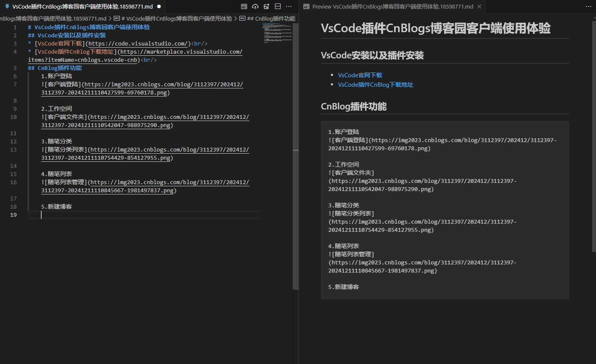The image size is (596, 364).
Task: Close the Preview tab
Action: (479, 6)
